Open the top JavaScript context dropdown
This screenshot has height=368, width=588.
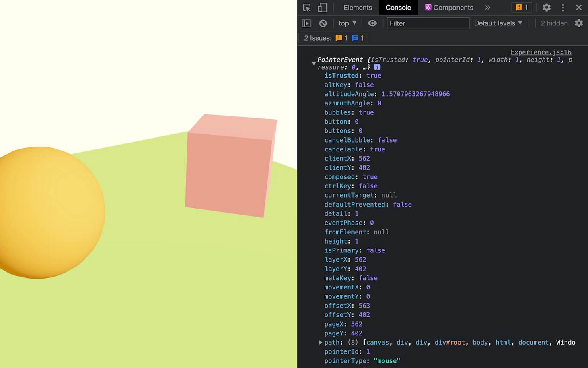tap(347, 23)
